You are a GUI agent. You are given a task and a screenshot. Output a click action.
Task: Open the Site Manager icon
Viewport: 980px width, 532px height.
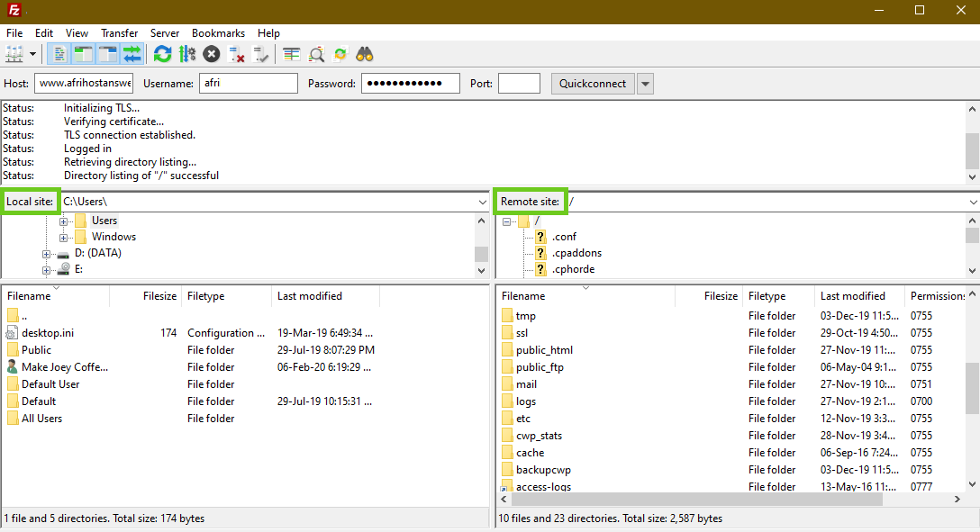pyautogui.click(x=14, y=54)
